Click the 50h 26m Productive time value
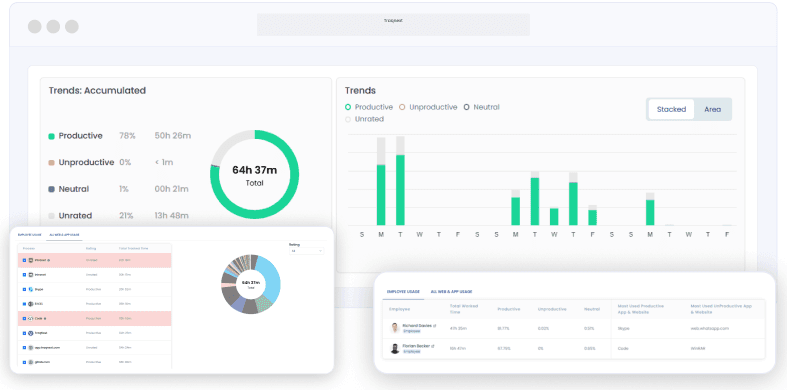The width and height of the screenshot is (787, 390). (x=173, y=136)
